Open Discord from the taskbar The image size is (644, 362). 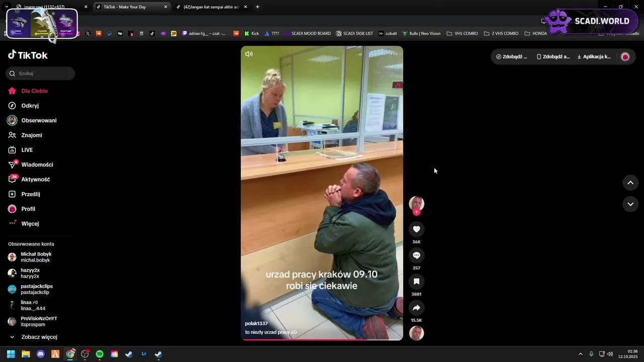[41, 354]
